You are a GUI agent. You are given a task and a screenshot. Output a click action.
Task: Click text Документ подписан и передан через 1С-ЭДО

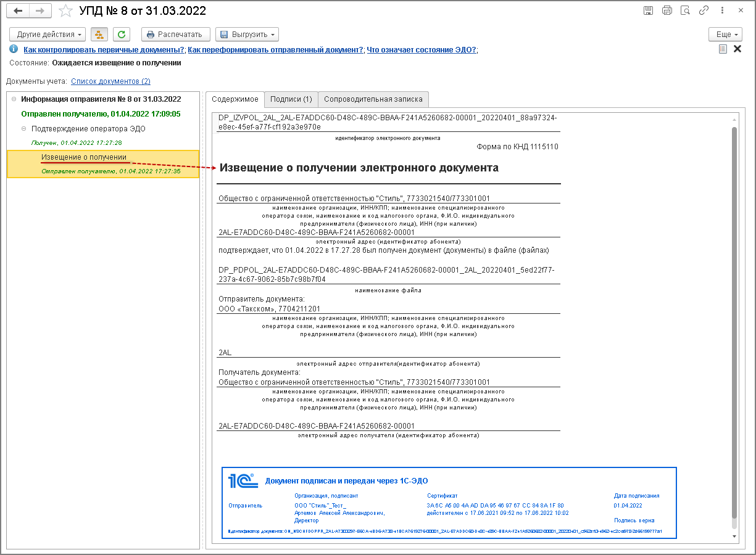pos(346,481)
